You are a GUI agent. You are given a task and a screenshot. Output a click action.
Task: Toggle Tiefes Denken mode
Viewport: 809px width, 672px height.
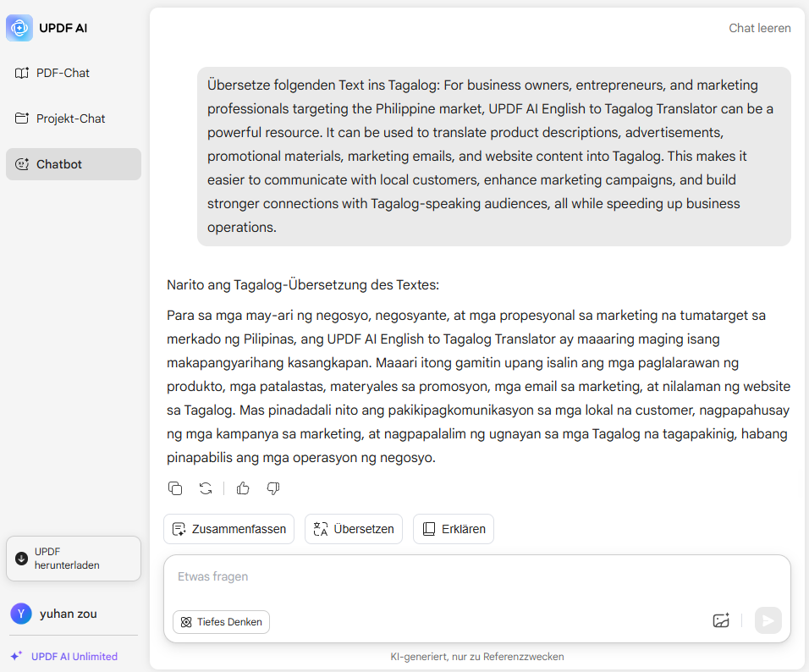(x=222, y=622)
